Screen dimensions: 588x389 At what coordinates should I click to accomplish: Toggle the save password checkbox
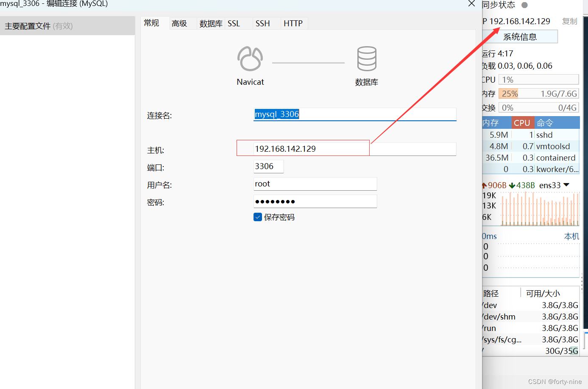point(258,217)
